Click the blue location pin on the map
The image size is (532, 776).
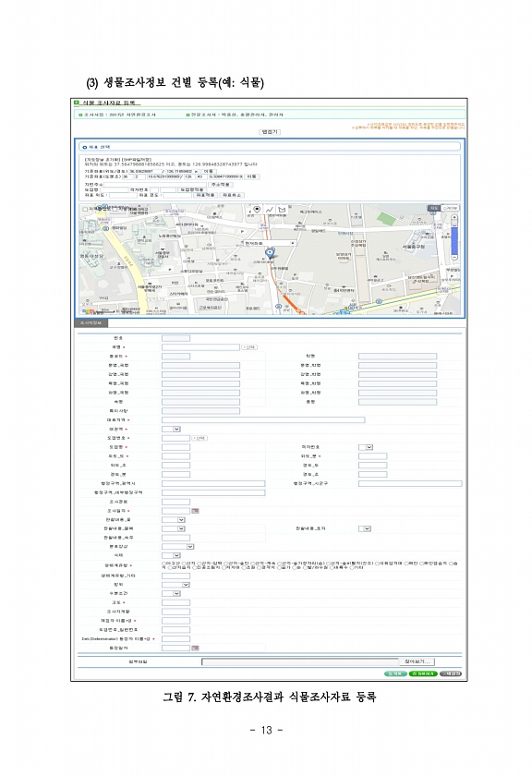click(x=269, y=253)
